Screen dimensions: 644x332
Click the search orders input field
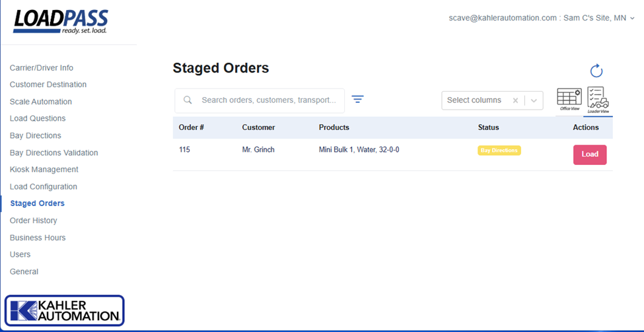268,100
